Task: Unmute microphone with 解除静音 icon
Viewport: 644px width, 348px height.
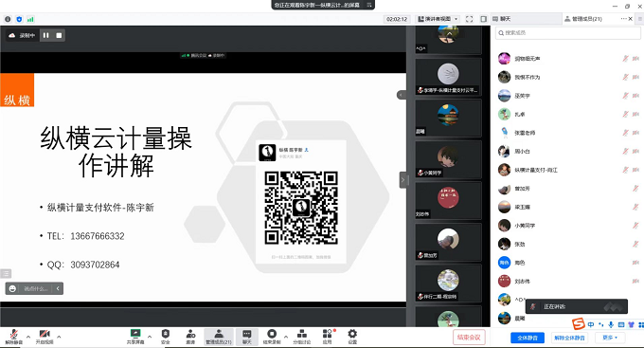Action: [x=13, y=336]
